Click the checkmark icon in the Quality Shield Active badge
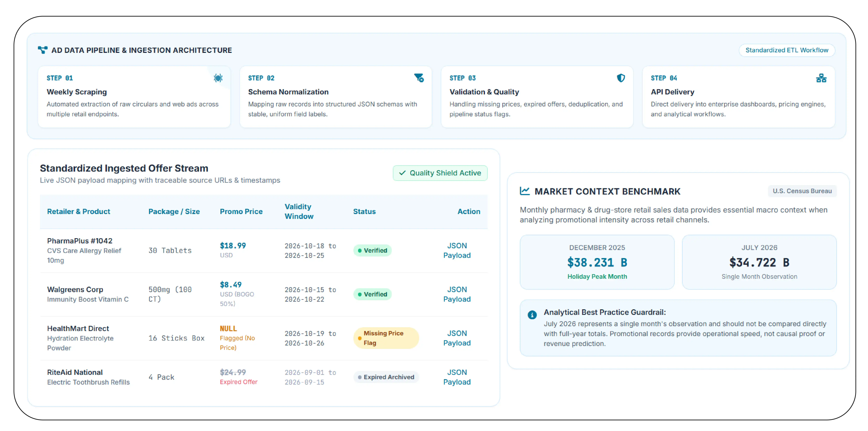Image resolution: width=868 pixels, height=431 pixels. click(x=402, y=173)
